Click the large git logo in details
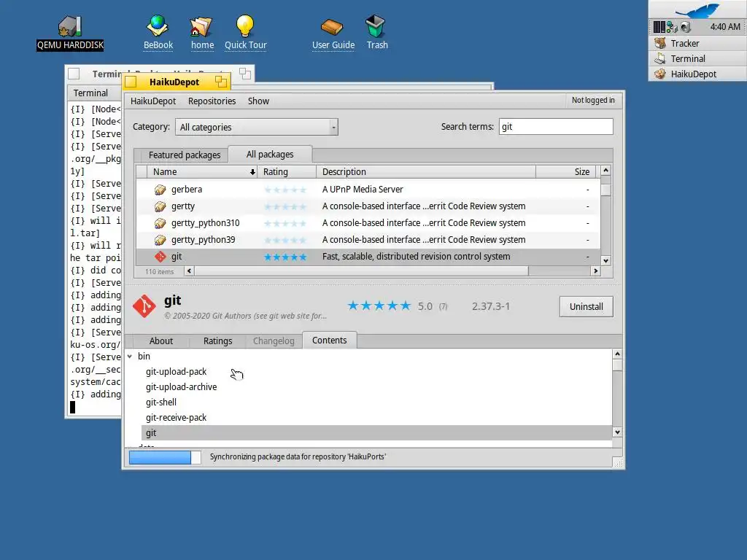 [144, 306]
